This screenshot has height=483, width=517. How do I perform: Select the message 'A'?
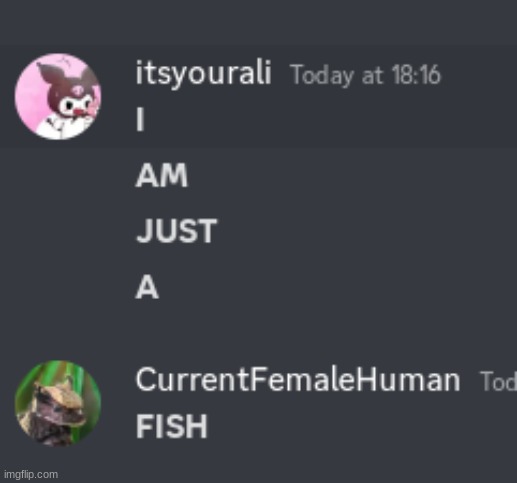pos(147,287)
